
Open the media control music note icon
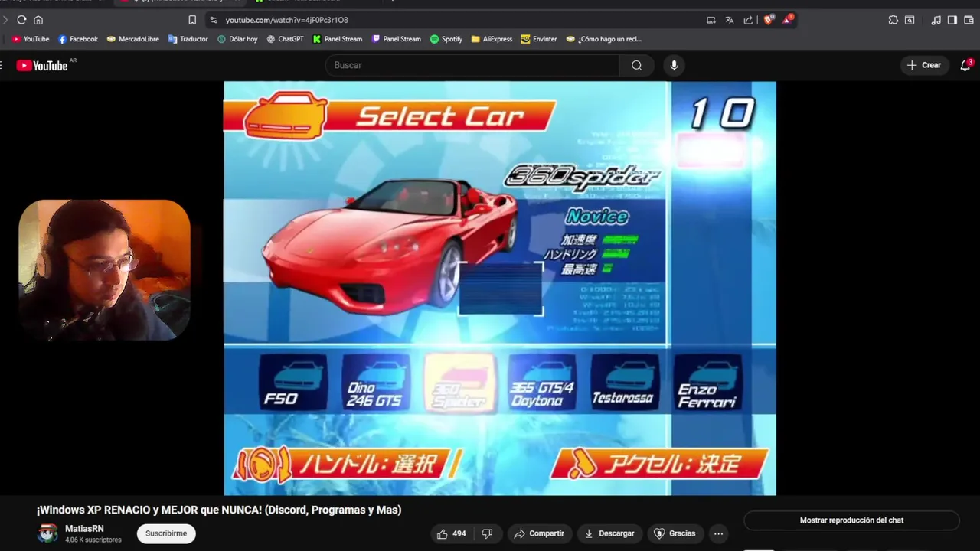point(936,20)
